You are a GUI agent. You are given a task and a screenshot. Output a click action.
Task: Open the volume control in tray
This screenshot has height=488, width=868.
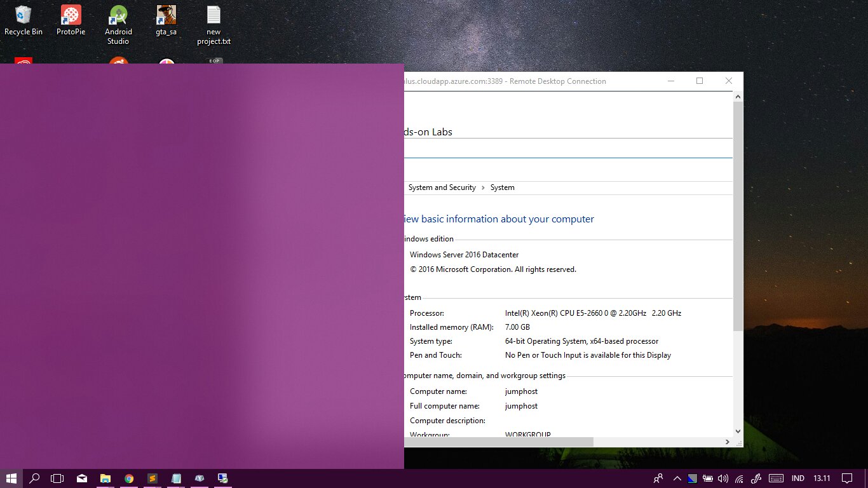723,478
